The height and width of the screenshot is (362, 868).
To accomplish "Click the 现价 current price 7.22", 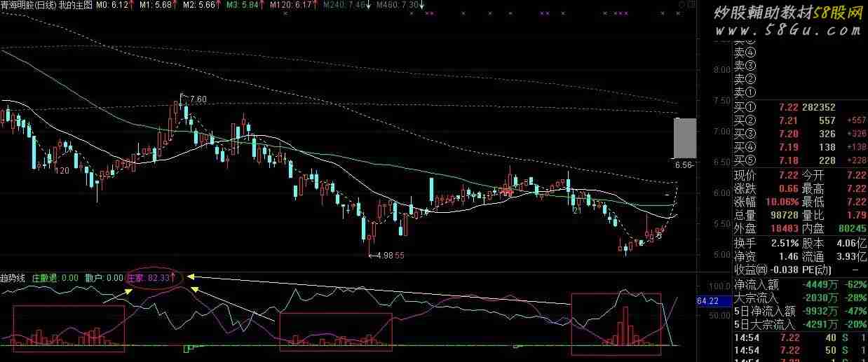I will (788, 175).
